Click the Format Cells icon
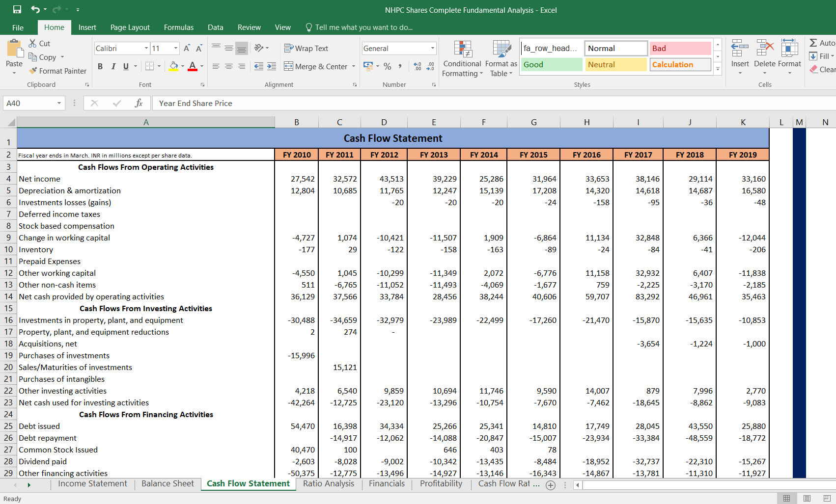 [x=789, y=48]
